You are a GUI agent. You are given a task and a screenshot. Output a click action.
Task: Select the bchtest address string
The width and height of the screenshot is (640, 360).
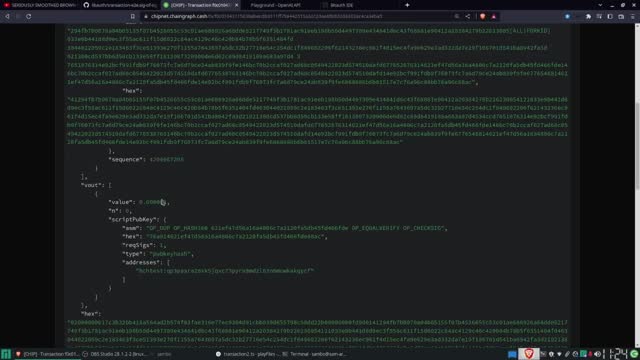click(225, 271)
